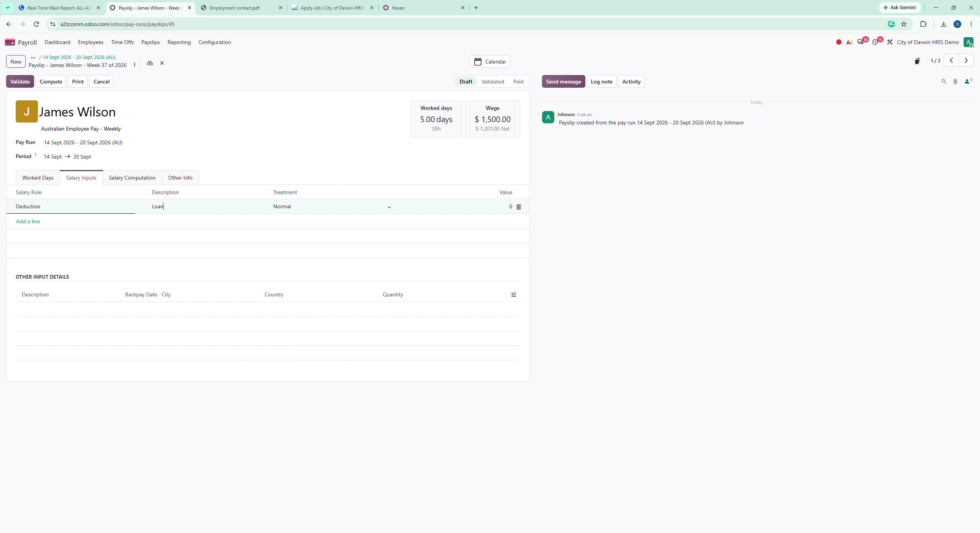Image resolution: width=980 pixels, height=533 pixels.
Task: Click the browser address bar URL
Action: [x=117, y=24]
